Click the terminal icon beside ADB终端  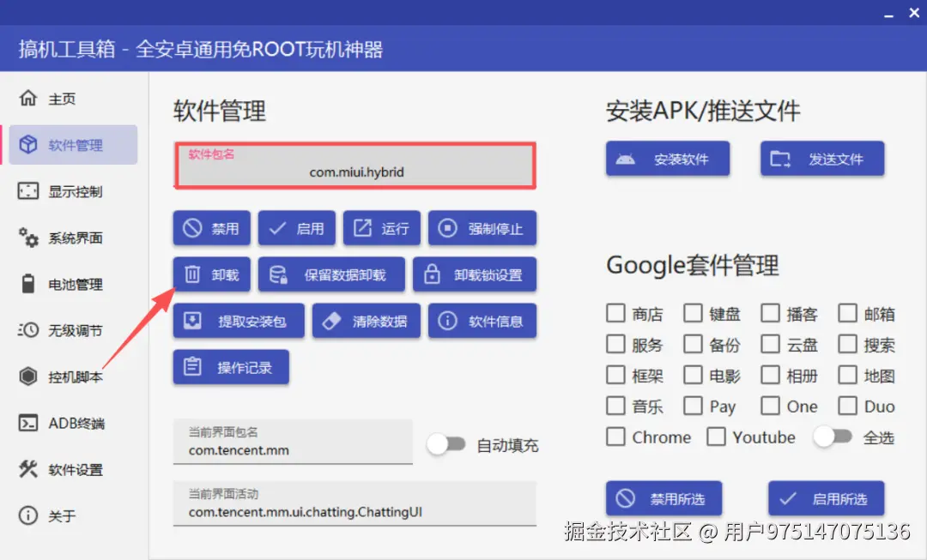pos(27,423)
